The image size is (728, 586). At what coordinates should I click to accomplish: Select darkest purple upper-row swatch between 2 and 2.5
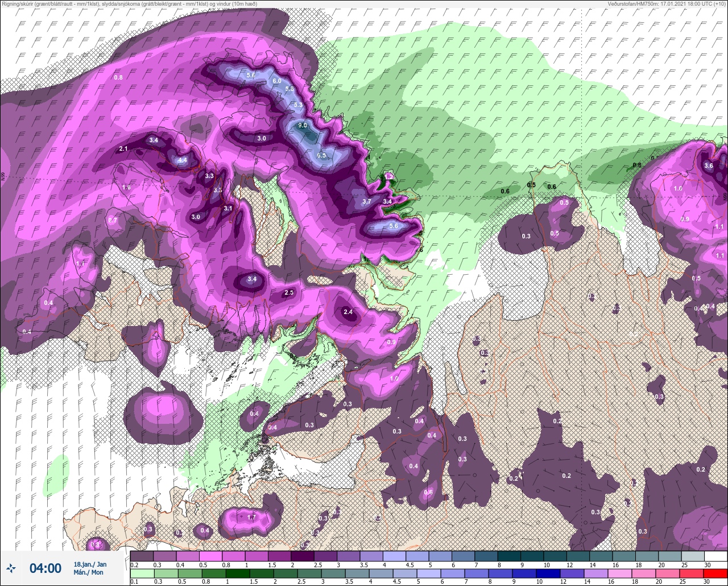[302, 556]
